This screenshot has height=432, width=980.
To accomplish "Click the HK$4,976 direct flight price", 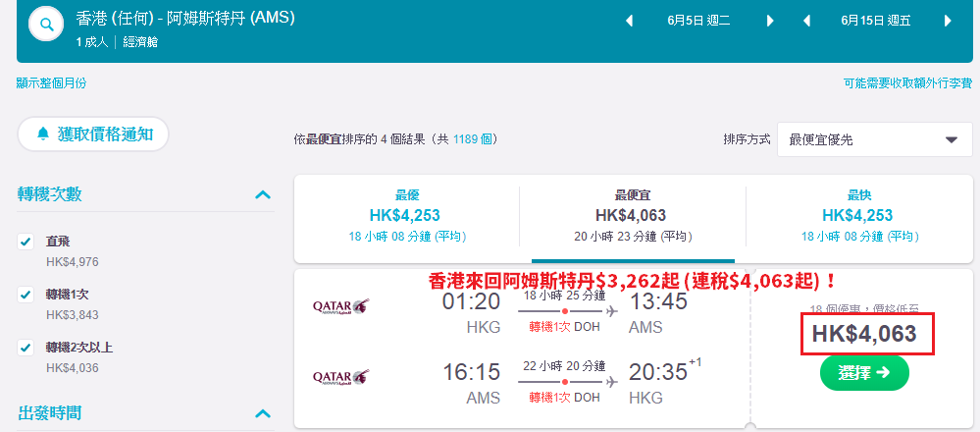I will pos(73,262).
